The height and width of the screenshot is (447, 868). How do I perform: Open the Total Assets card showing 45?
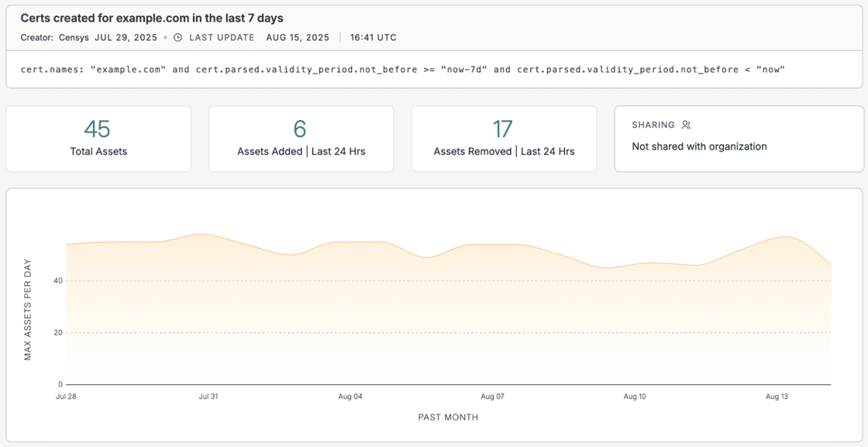pyautogui.click(x=98, y=139)
